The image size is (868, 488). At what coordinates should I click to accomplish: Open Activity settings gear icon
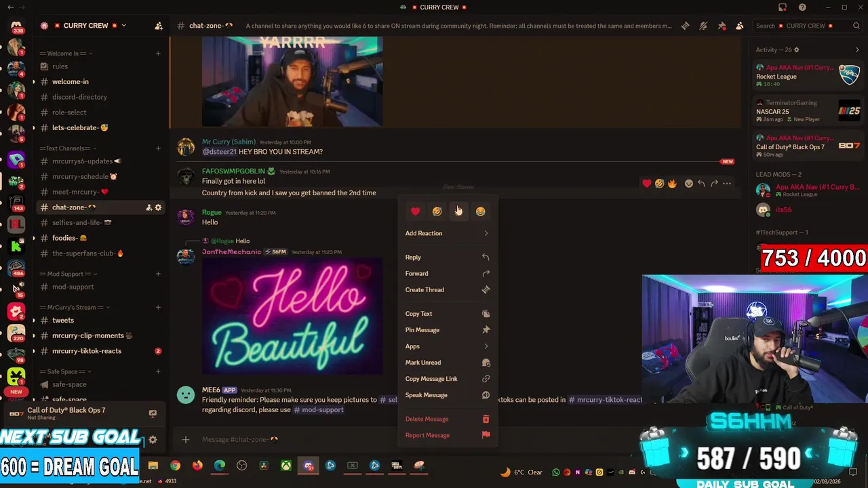click(x=796, y=50)
